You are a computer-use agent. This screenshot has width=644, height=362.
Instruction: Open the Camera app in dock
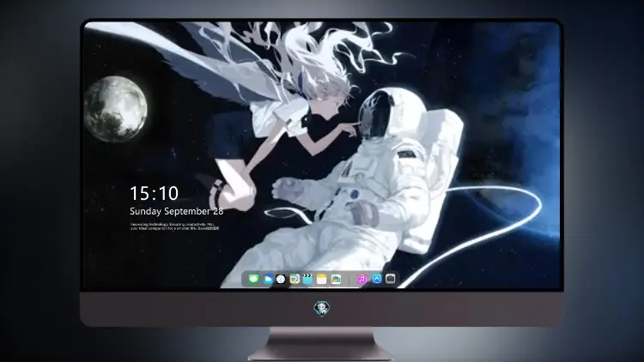click(391, 279)
